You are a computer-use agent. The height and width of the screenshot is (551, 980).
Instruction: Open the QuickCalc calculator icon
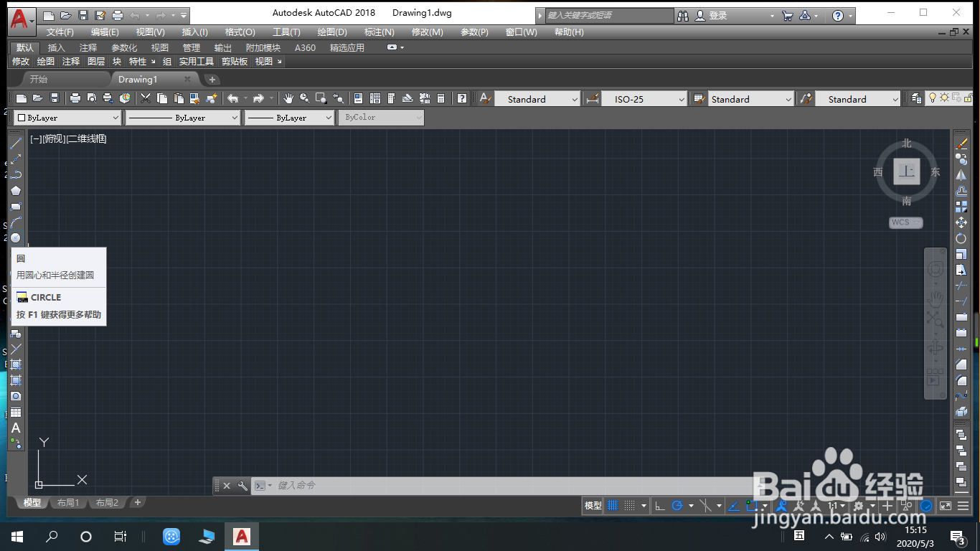coord(440,99)
